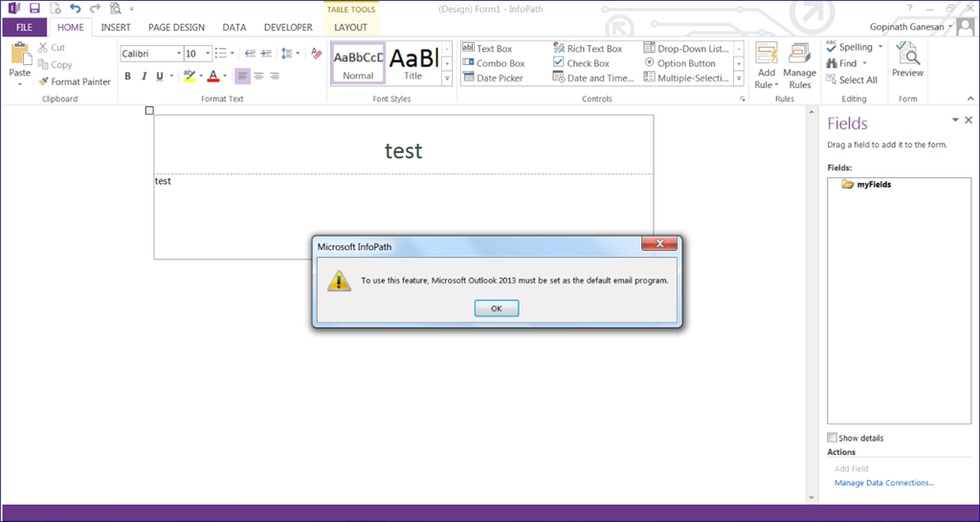Align text to the right
Image resolution: width=980 pixels, height=522 pixels.
click(274, 77)
